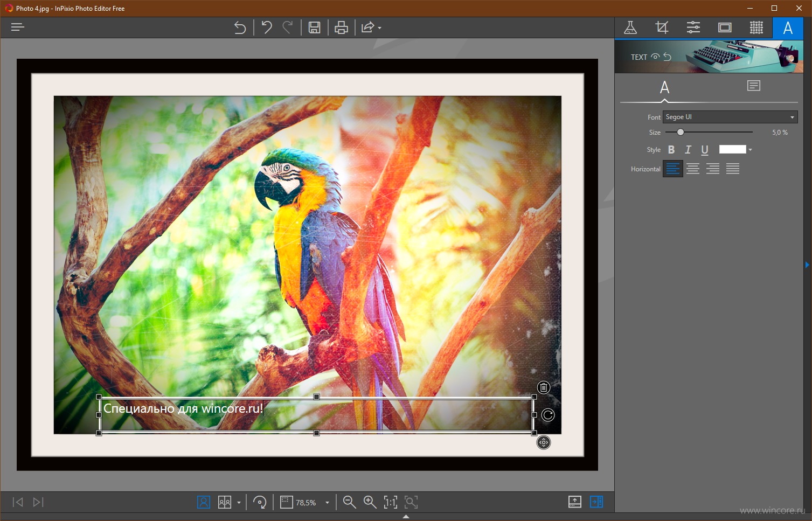The height and width of the screenshot is (521, 812).
Task: Select before/after compare view mode
Action: (x=225, y=502)
